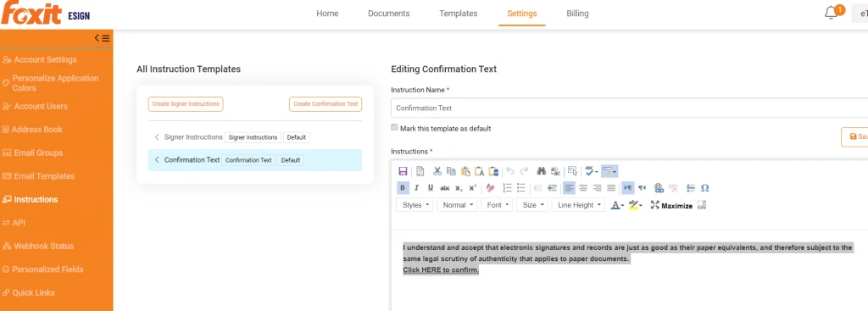
Task: Click Create Confirmation Text button
Action: coord(325,103)
